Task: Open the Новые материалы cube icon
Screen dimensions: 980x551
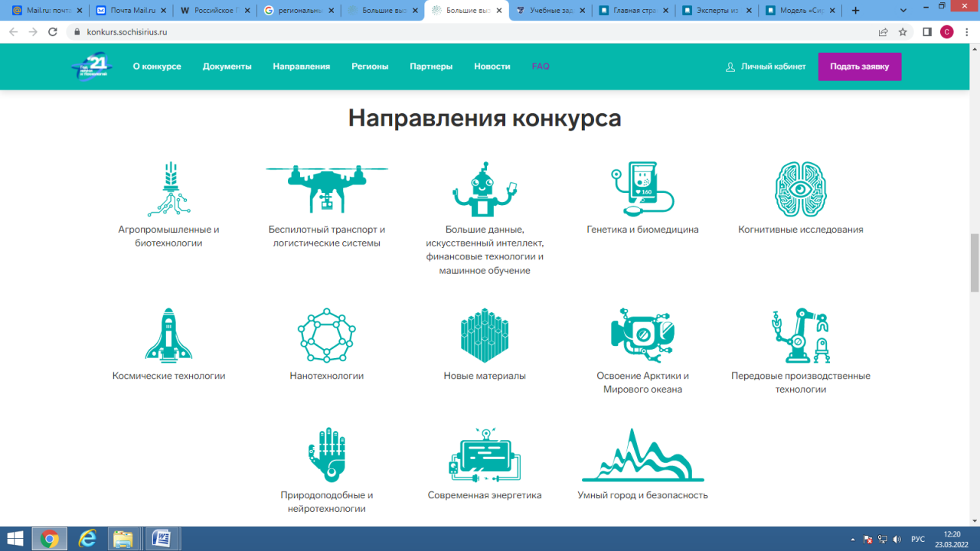Action: tap(484, 335)
